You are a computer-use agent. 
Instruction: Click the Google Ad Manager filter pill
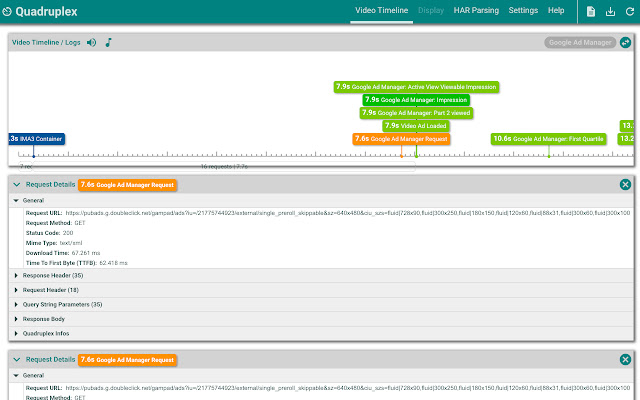(x=580, y=42)
